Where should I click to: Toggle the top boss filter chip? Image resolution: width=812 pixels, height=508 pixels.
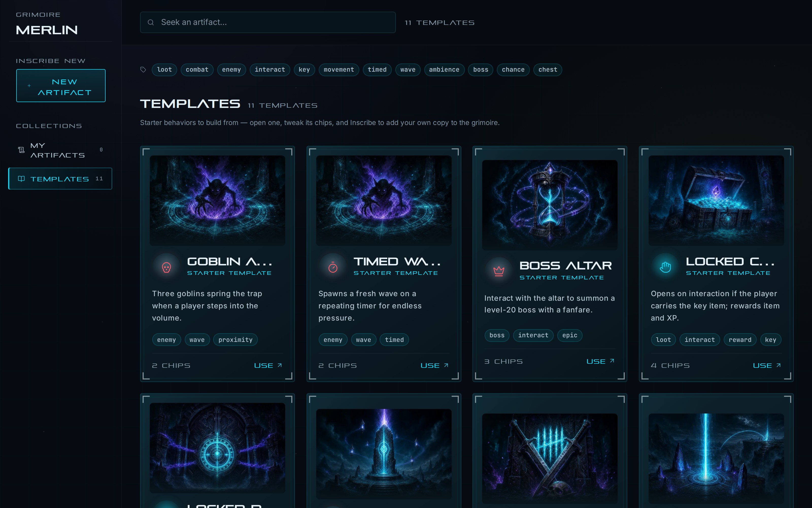click(x=481, y=70)
